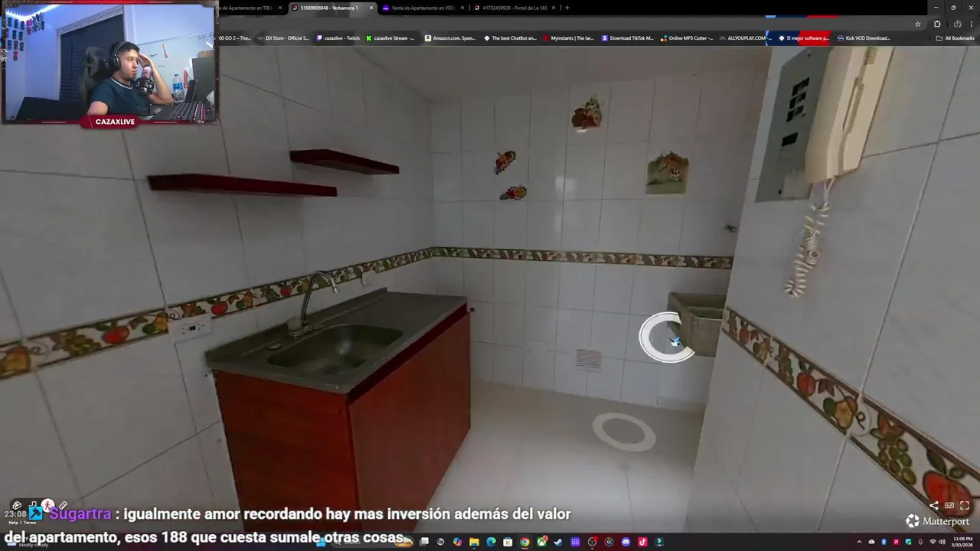Image resolution: width=980 pixels, height=551 pixels.
Task: Open OBS Studio taskbar icon
Action: (x=592, y=542)
